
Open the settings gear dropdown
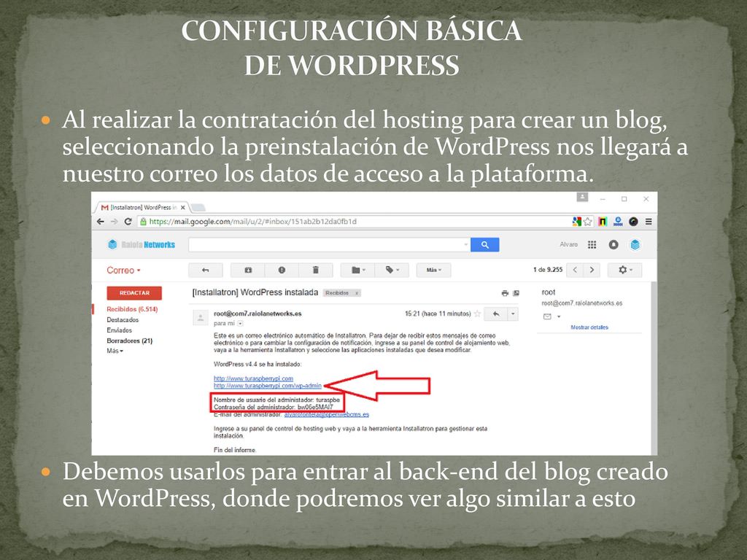point(624,270)
